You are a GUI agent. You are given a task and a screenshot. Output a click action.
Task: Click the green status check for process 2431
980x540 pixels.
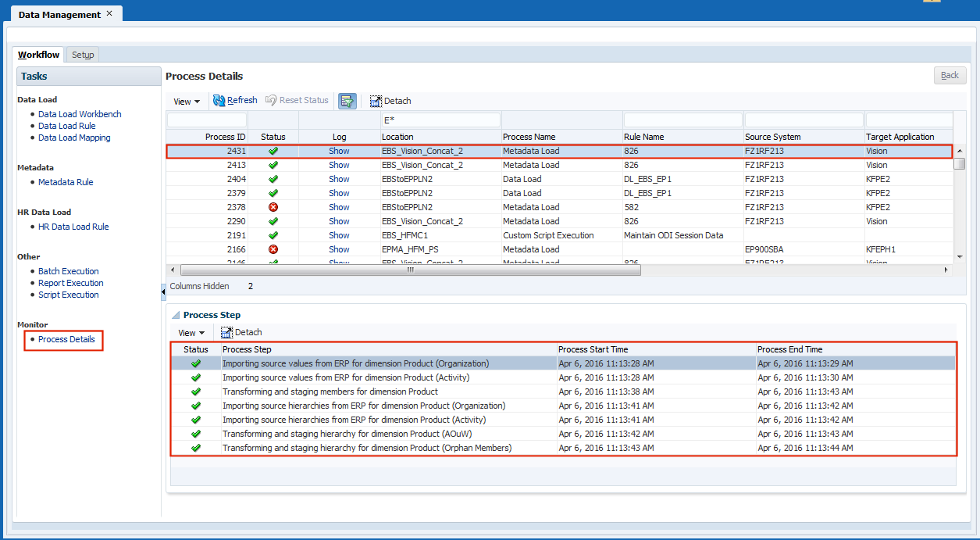273,151
